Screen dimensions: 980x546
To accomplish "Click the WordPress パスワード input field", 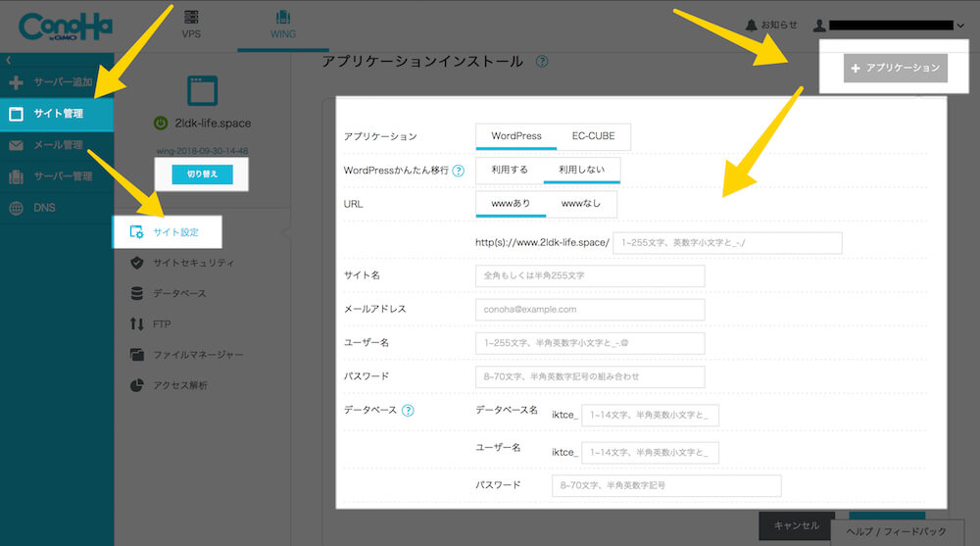I will (x=590, y=377).
